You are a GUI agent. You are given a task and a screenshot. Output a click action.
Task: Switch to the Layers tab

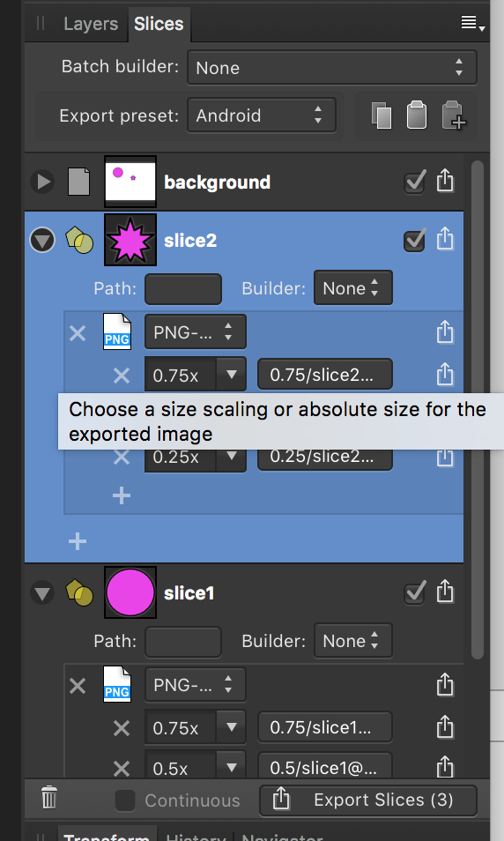pyautogui.click(x=91, y=24)
